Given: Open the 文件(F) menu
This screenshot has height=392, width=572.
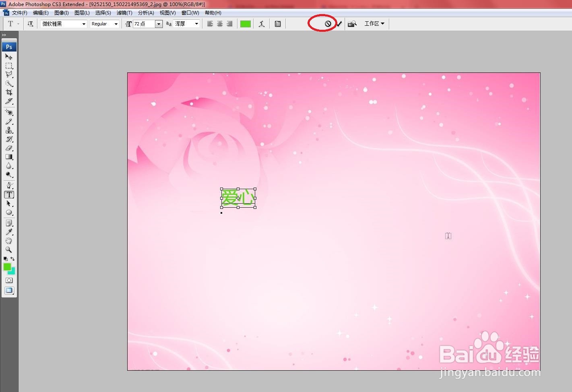Looking at the screenshot, I should click(x=20, y=13).
